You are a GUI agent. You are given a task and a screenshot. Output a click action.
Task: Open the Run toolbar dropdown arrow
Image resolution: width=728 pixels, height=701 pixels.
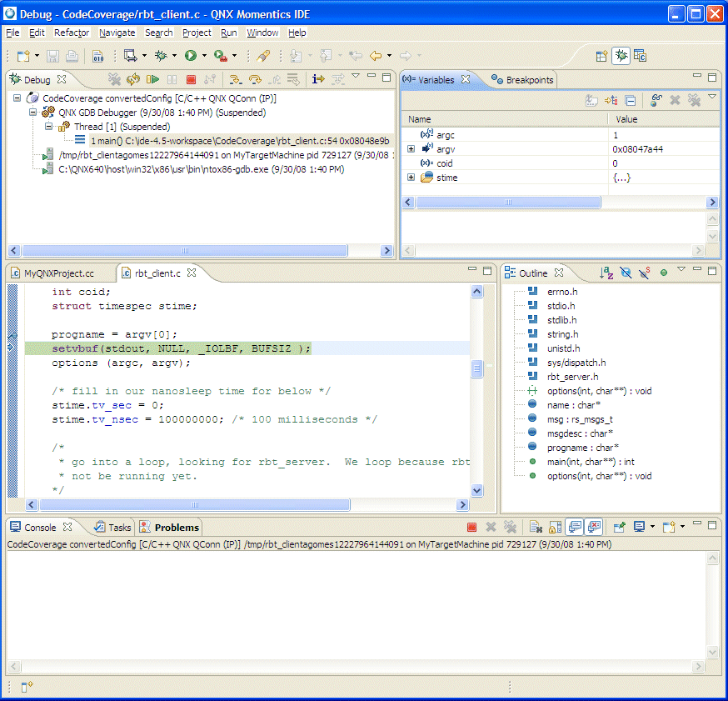(x=204, y=56)
